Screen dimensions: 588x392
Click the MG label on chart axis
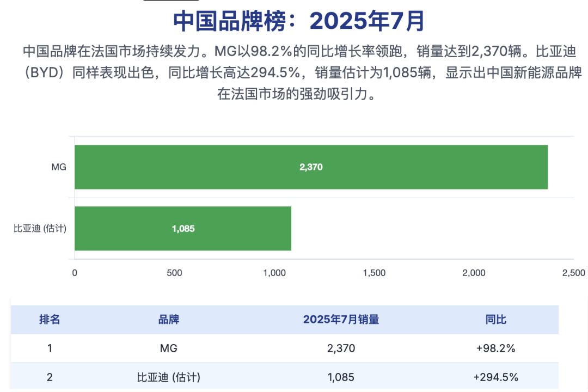[59, 167]
